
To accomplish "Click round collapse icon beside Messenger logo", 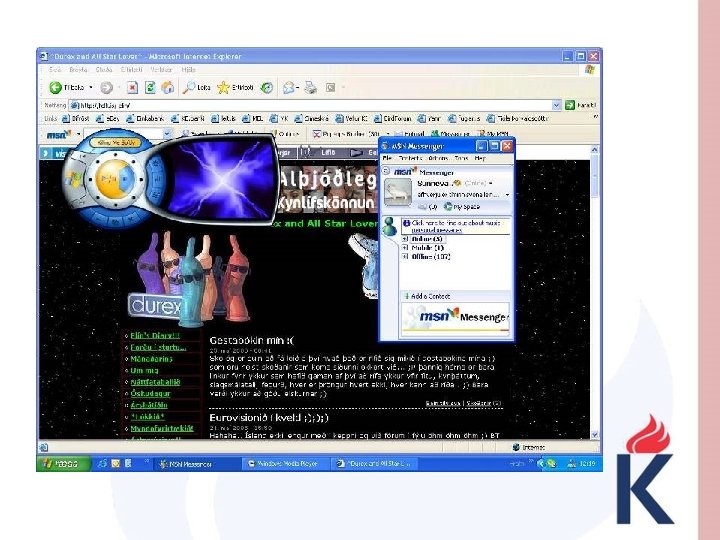I will click(x=386, y=171).
